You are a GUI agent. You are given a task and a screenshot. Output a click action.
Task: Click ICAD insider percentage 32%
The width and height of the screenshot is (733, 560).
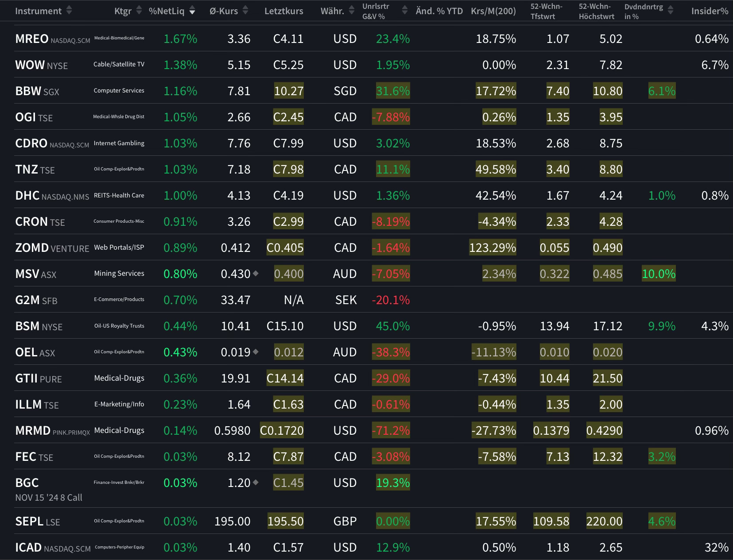[x=716, y=548]
